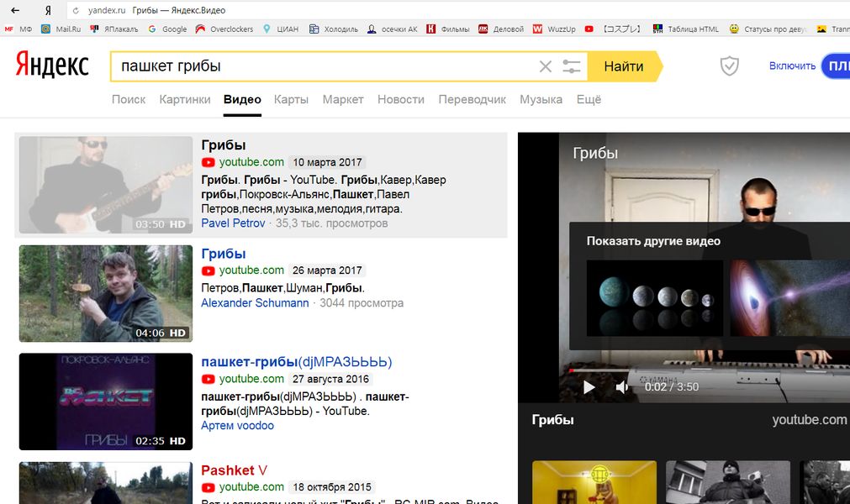Open Артем voodoo channel link
This screenshot has width=850, height=504.
(237, 426)
